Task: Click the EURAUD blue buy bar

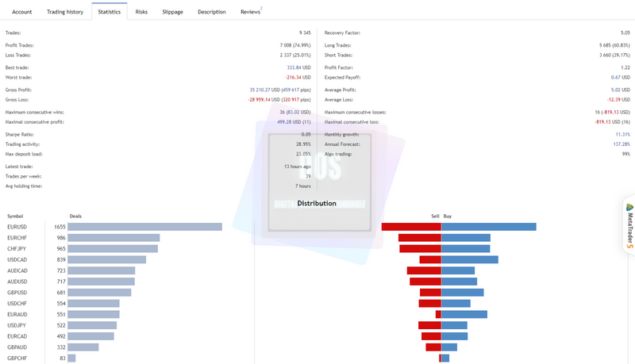Action: pos(464,314)
